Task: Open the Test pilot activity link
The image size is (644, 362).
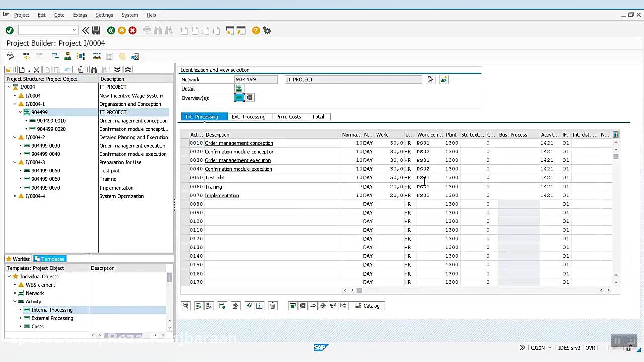Action: (x=215, y=178)
